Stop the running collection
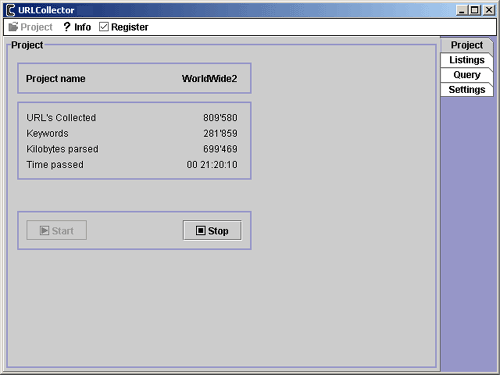 (212, 230)
